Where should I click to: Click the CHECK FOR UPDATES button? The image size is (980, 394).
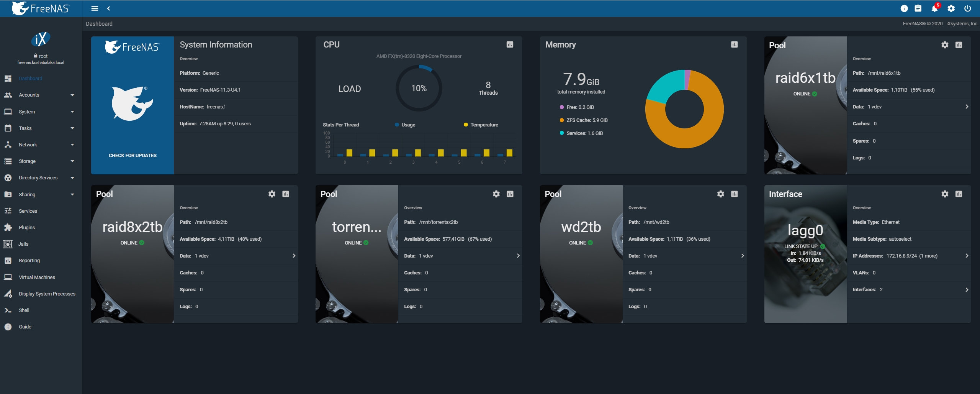click(x=133, y=156)
